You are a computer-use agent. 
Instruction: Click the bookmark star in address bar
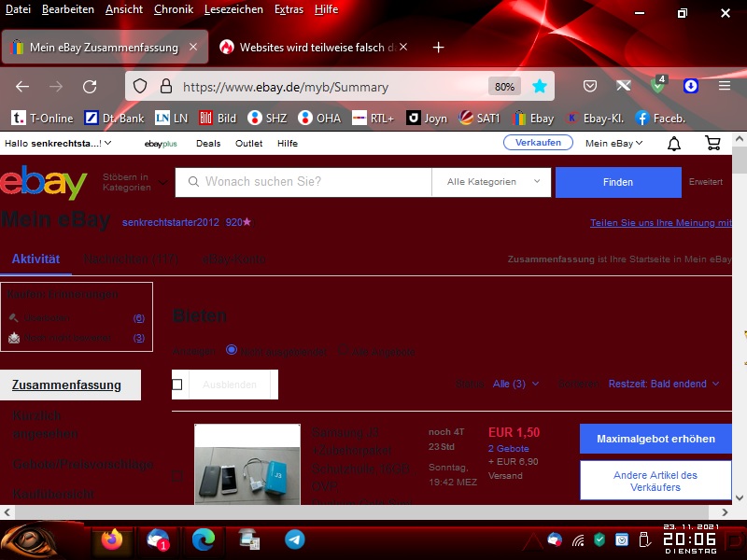click(540, 86)
